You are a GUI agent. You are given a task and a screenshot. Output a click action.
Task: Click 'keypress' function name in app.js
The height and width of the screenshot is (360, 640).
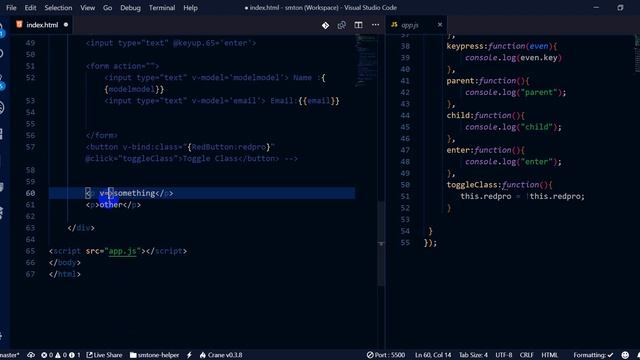(465, 46)
